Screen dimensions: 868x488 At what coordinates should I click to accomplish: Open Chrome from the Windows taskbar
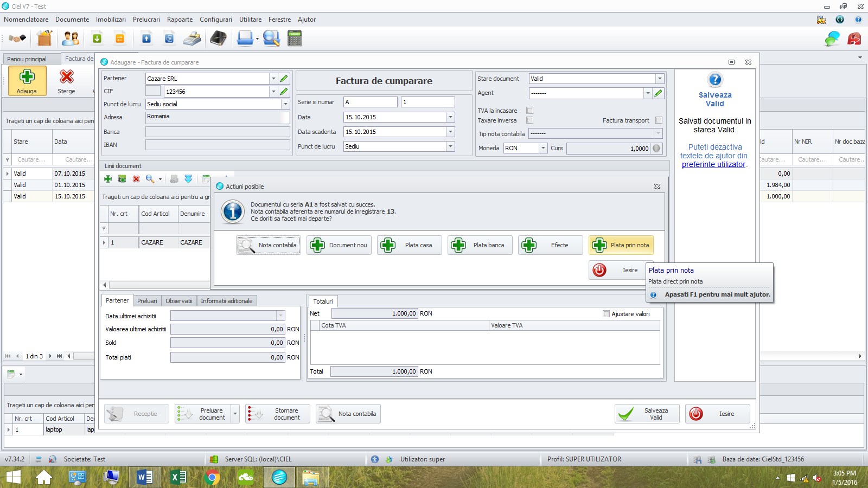point(212,477)
